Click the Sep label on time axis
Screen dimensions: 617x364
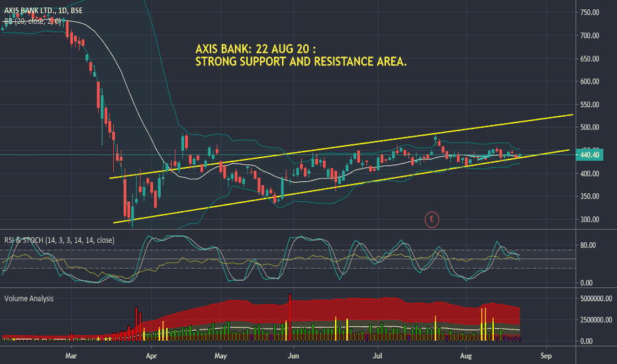(546, 356)
